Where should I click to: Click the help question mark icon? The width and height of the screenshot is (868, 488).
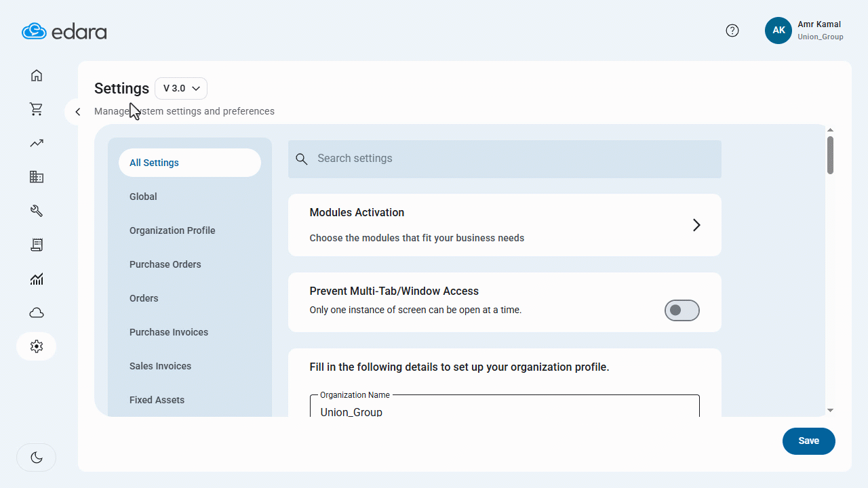tap(732, 30)
